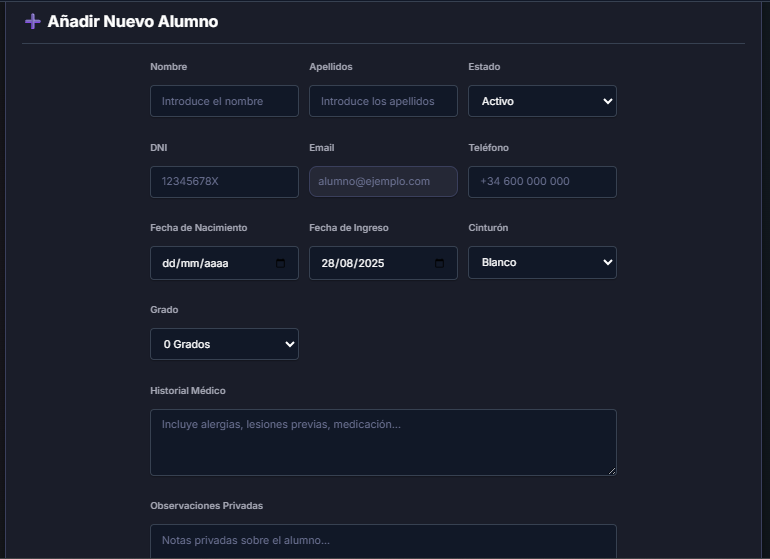Click the Cinturón label
Viewport: 770px width, 559px height.
(x=488, y=227)
